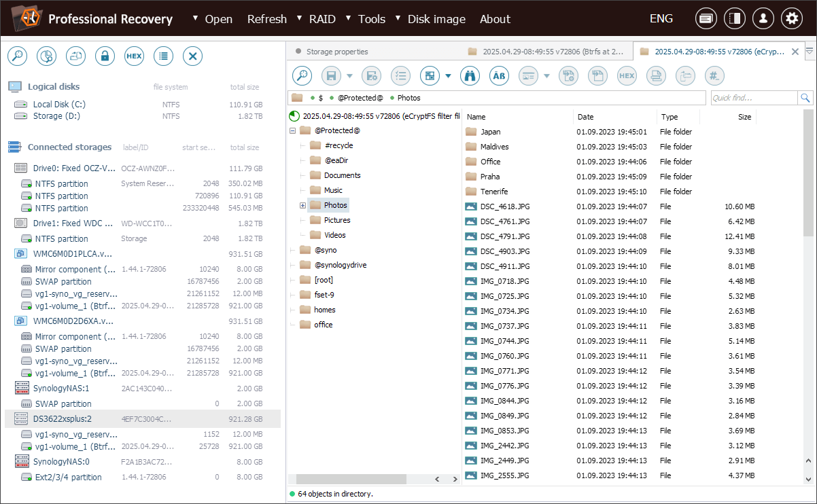Select the file DSC_4618.JPG
The width and height of the screenshot is (817, 504).
504,206
